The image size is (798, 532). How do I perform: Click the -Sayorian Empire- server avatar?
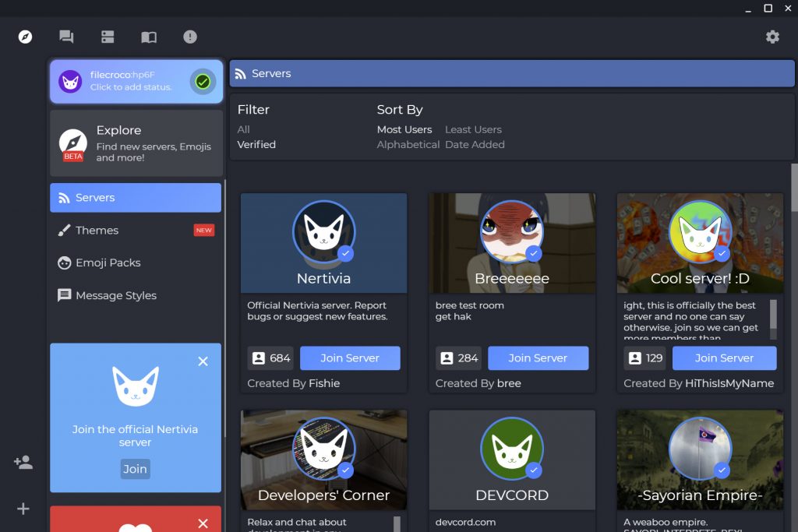point(700,449)
